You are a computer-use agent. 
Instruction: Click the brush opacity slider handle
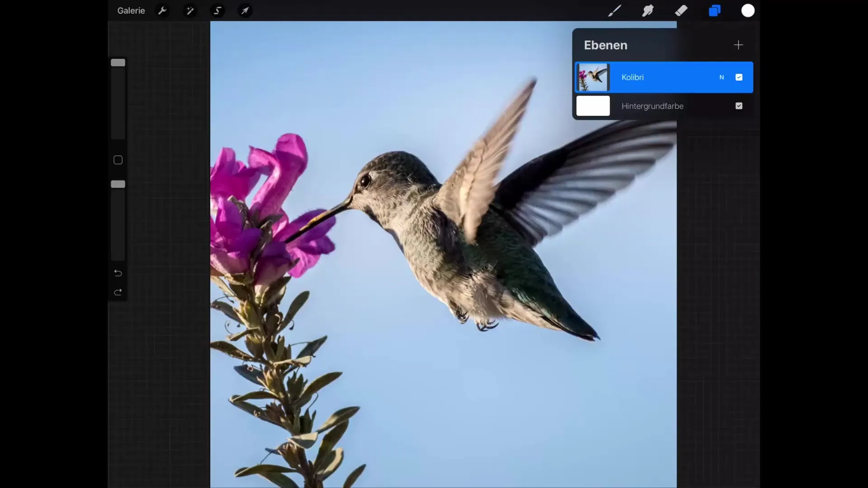118,184
